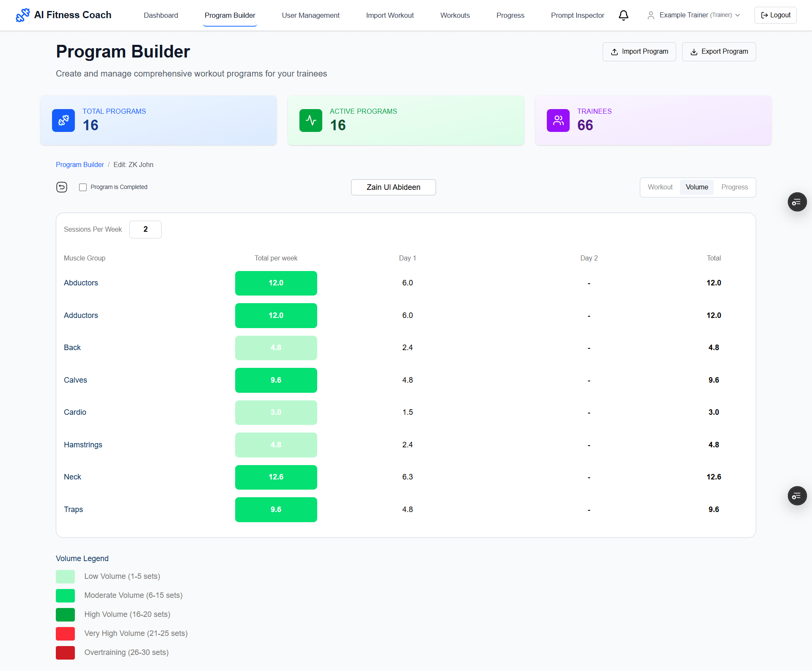Click the High Volume legend swatch
This screenshot has height=671, width=812.
[65, 615]
